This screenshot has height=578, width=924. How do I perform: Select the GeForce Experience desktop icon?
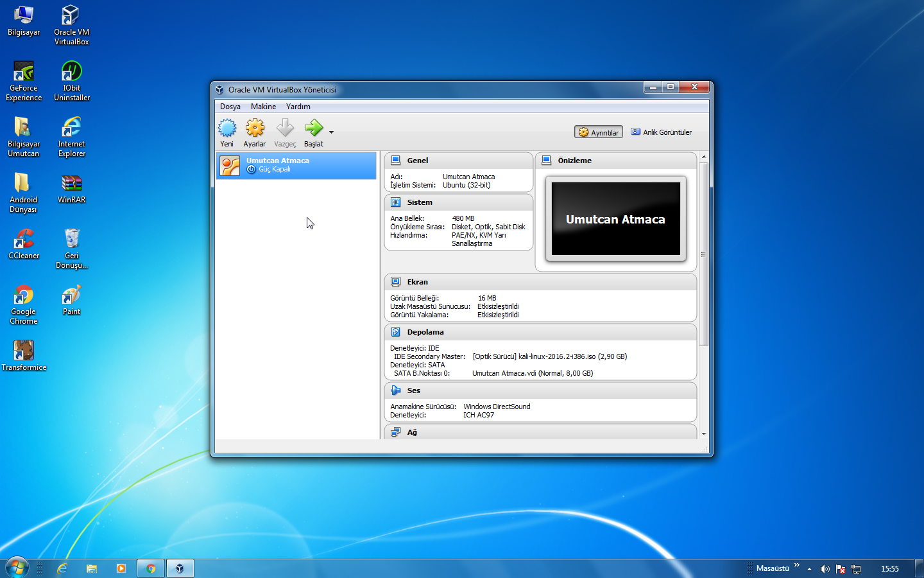[24, 81]
